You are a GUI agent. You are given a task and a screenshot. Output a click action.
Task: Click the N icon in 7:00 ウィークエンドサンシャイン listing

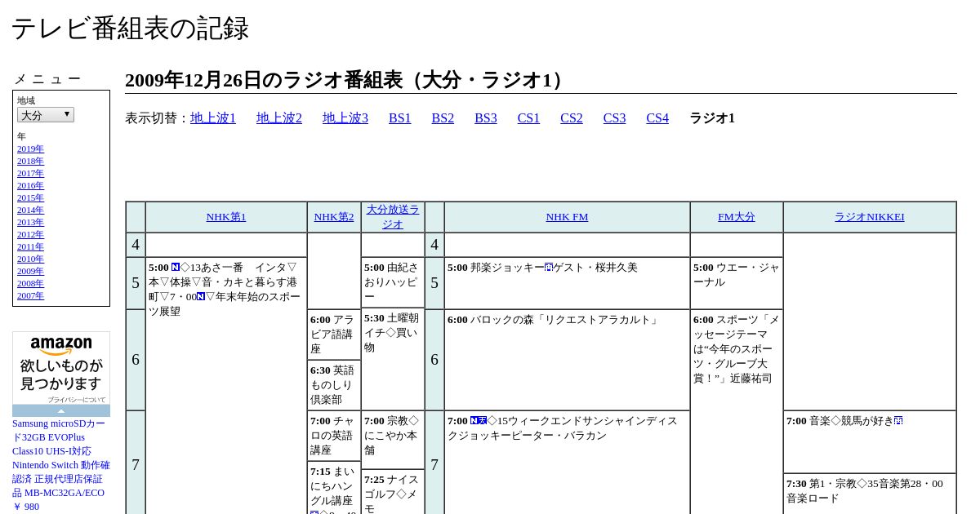(474, 421)
